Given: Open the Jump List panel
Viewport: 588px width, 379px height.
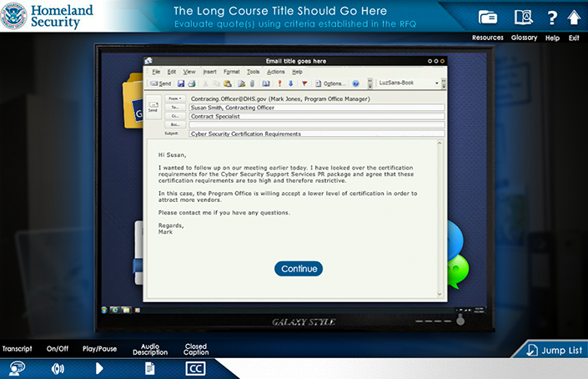Looking at the screenshot, I should coord(554,350).
